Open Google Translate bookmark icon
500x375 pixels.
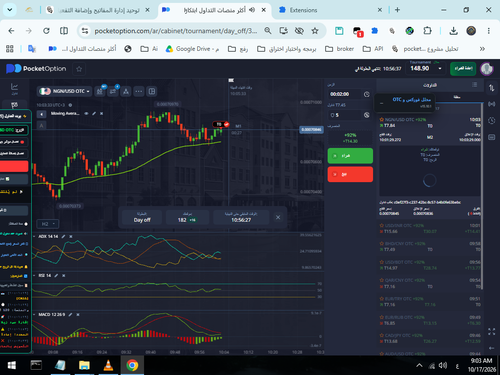point(32,49)
